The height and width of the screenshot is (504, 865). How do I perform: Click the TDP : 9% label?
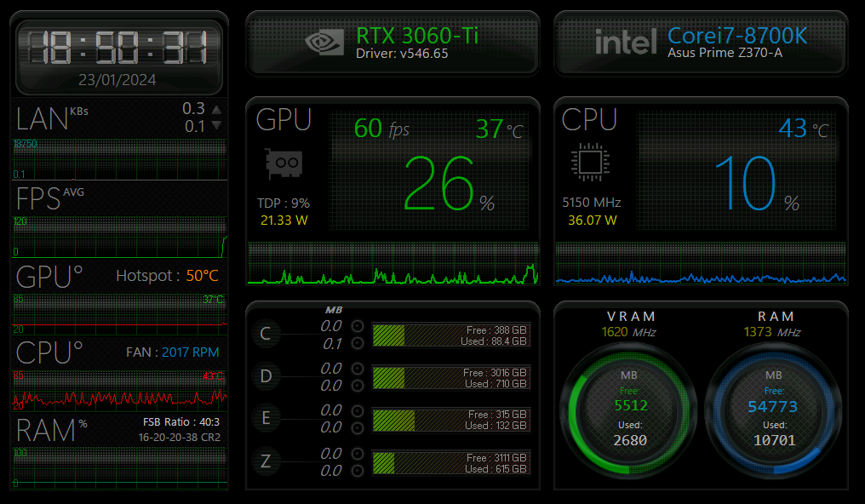pyautogui.click(x=283, y=203)
